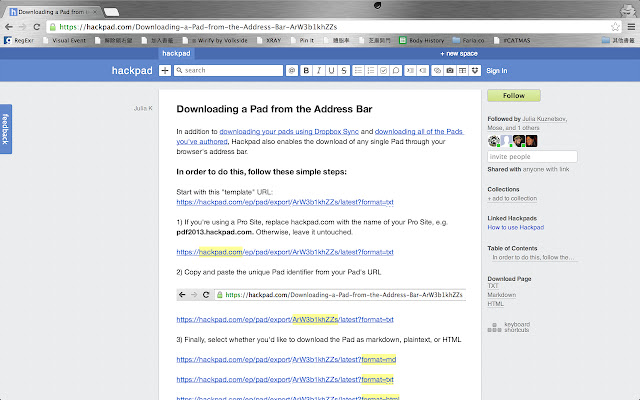Image resolution: width=640 pixels, height=400 pixels.
Task: Download page as Markdown
Action: [502, 295]
